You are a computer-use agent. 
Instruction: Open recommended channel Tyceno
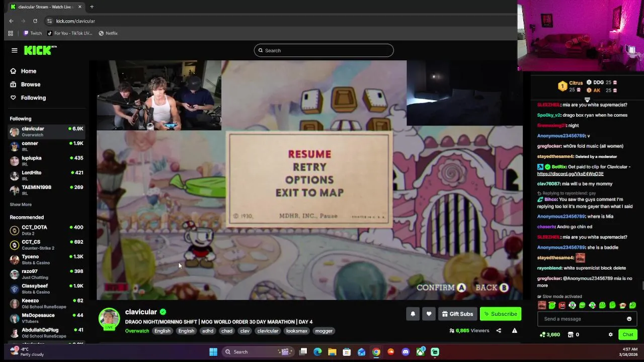46,259
